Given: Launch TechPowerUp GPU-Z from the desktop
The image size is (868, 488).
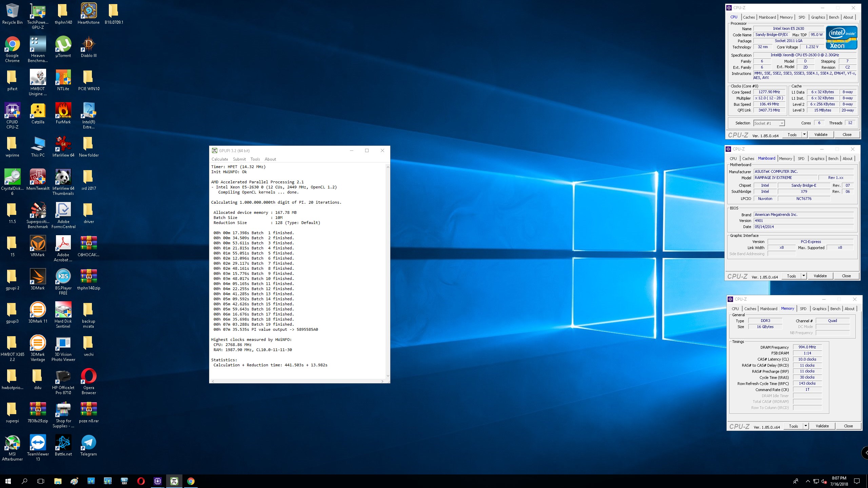Looking at the screenshot, I should pyautogui.click(x=38, y=16).
